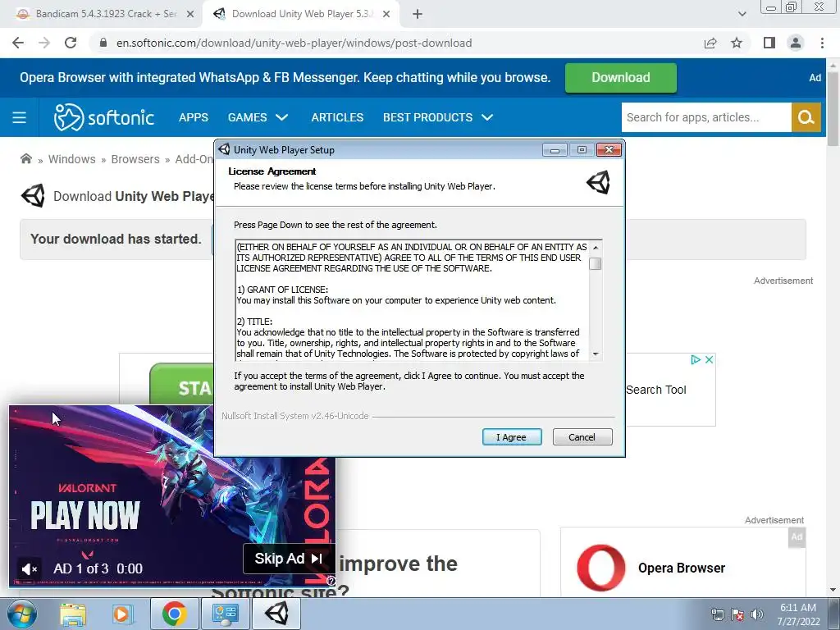Click the address bar URL
This screenshot has height=630, width=840.
pyautogui.click(x=294, y=43)
